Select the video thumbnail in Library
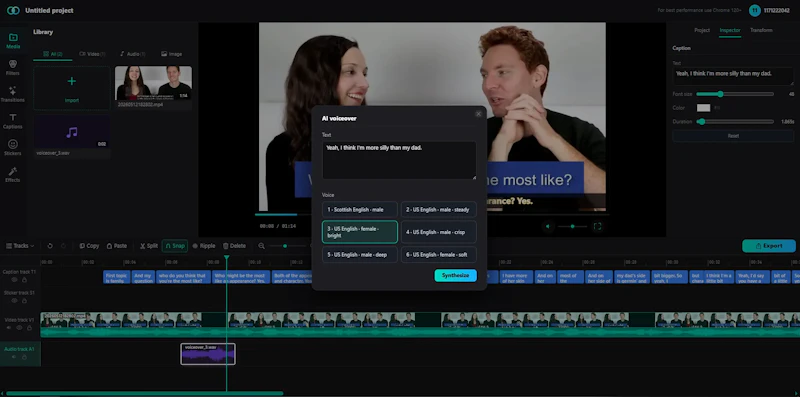 (154, 83)
